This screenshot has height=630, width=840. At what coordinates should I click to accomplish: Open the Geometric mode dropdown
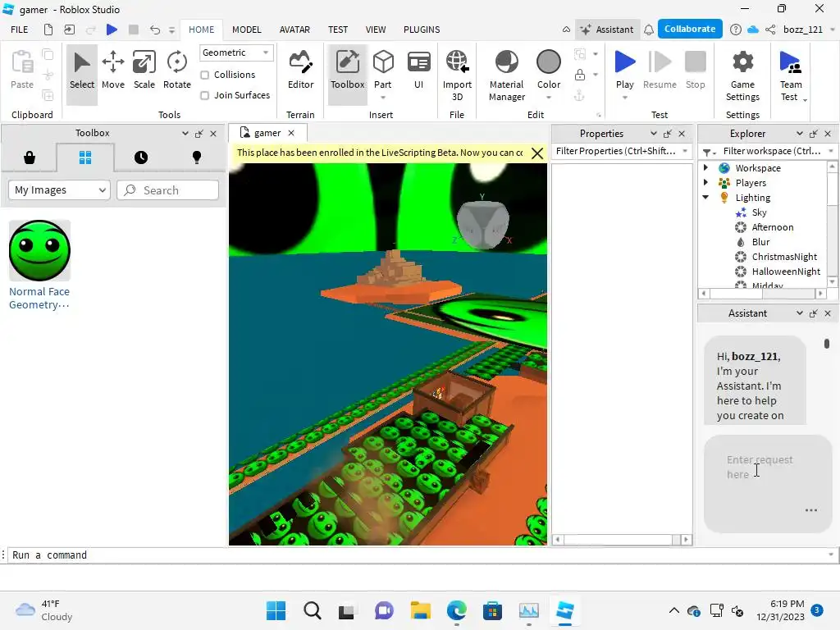click(236, 52)
